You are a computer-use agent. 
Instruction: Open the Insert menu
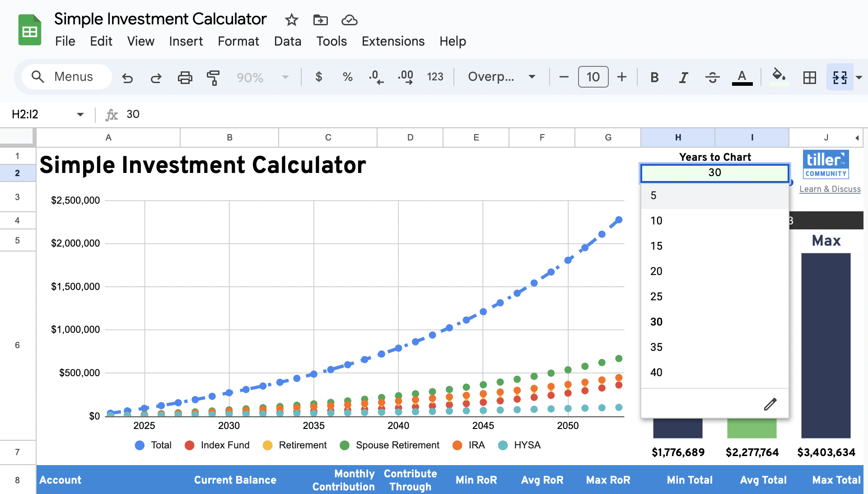[x=186, y=41]
